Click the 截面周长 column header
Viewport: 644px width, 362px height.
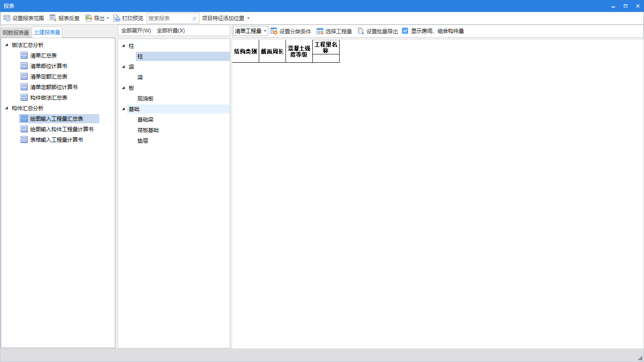tap(272, 51)
